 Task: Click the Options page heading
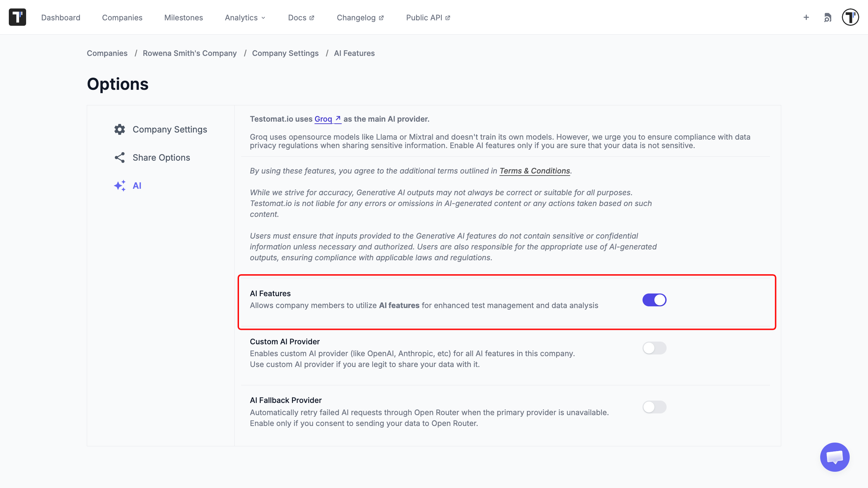118,84
